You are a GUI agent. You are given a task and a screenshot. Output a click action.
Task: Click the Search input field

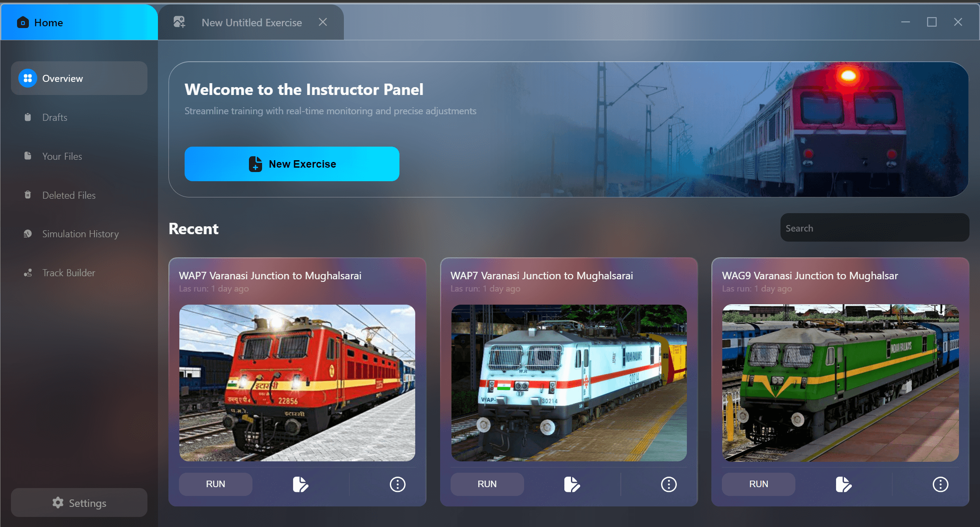pos(874,228)
